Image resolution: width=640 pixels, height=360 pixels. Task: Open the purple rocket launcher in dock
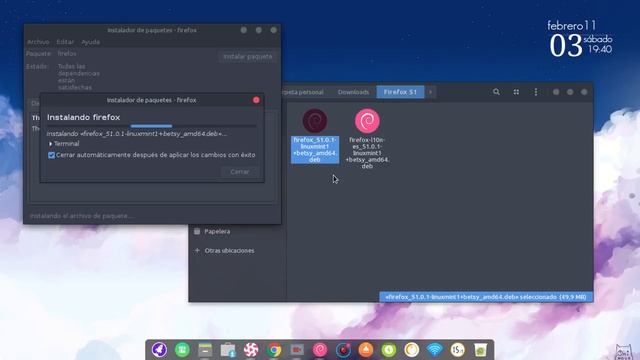pos(159,350)
